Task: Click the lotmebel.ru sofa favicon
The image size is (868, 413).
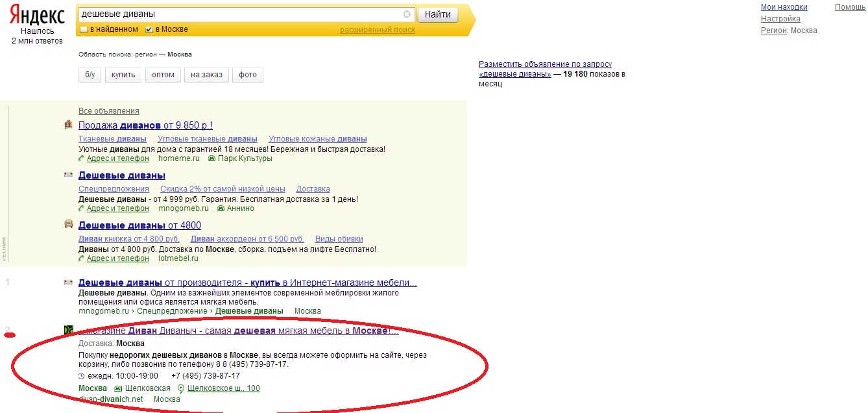Action: (x=69, y=224)
